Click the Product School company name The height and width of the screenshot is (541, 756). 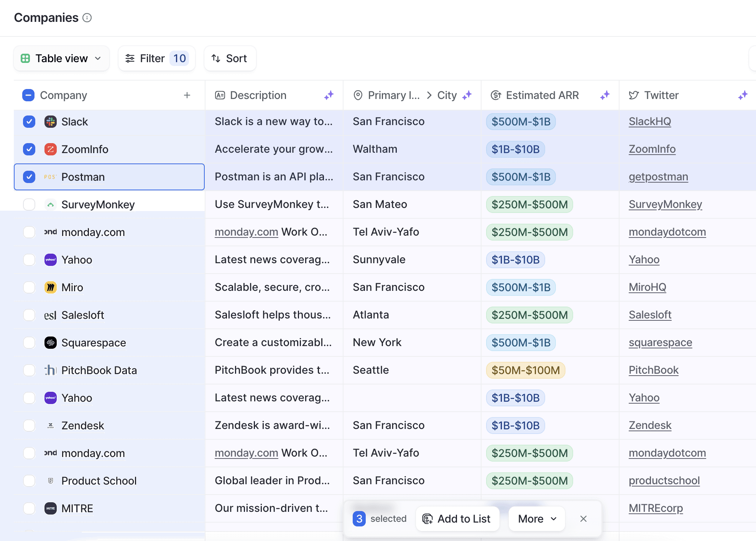click(x=99, y=481)
